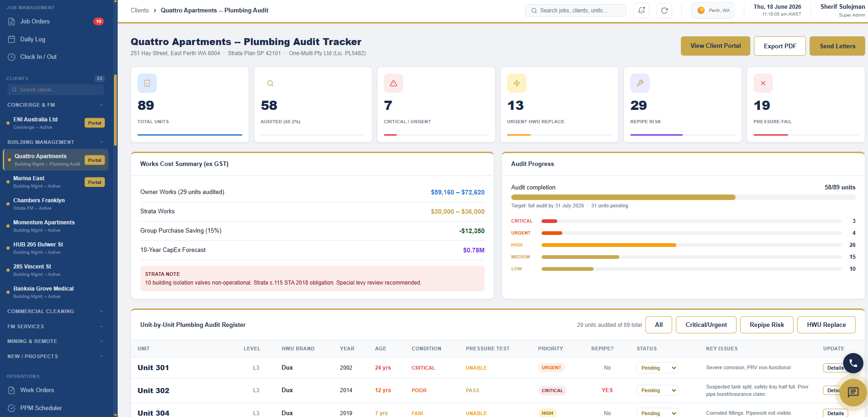Click the Job Orders count badge 10

point(98,22)
